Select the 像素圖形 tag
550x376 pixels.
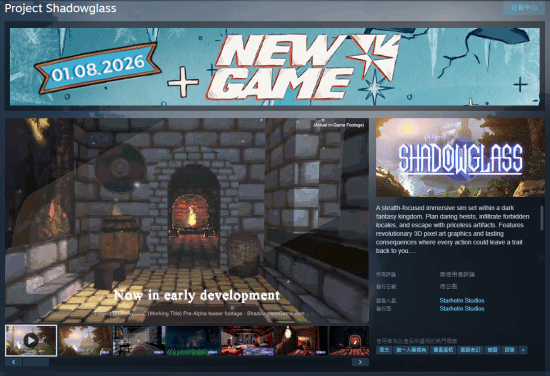[x=443, y=350]
